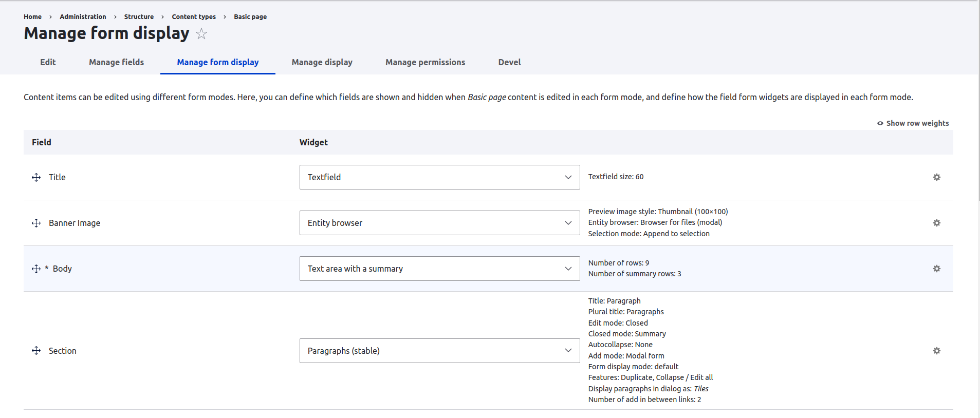Image resolution: width=980 pixels, height=418 pixels.
Task: Open settings gear for Body widget
Action: click(936, 269)
